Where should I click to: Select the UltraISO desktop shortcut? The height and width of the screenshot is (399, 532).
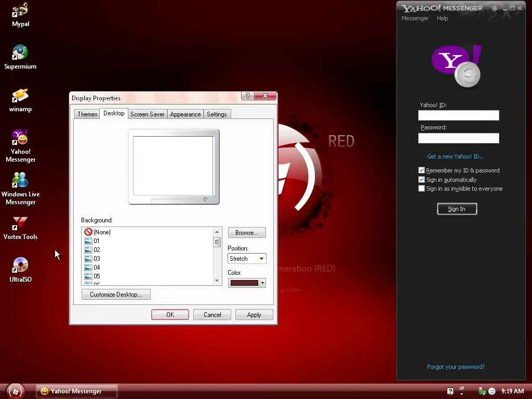[x=20, y=270]
